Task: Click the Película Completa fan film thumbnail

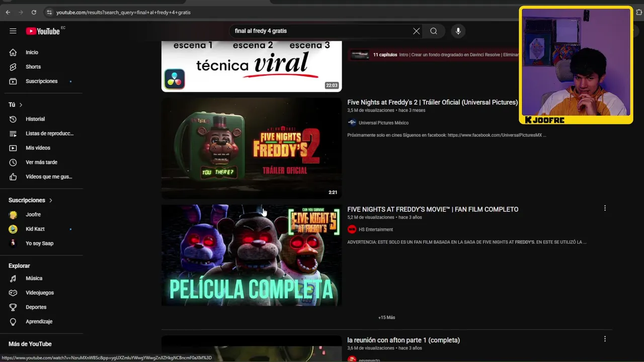Action: tap(251, 255)
